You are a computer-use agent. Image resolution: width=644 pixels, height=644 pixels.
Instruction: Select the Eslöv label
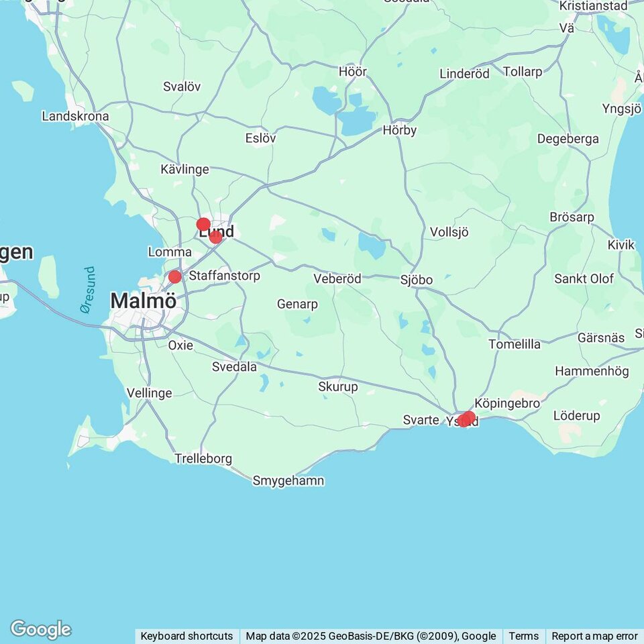point(260,138)
